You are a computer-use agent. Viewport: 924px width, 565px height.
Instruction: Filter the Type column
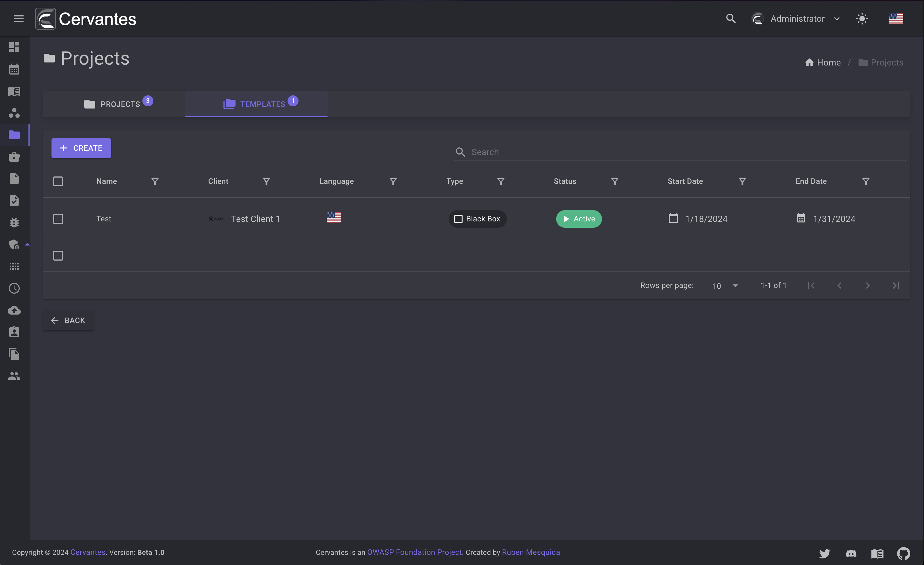coord(501,182)
